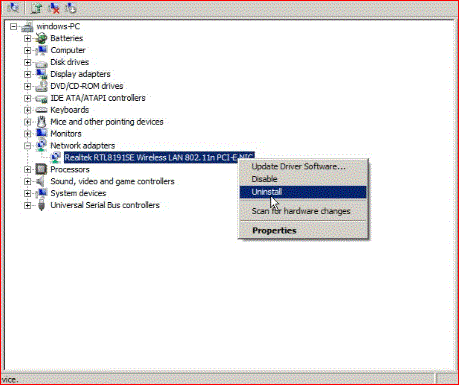Select Universal Serial Bus controllers label
The image size is (459, 385).
coord(105,205)
